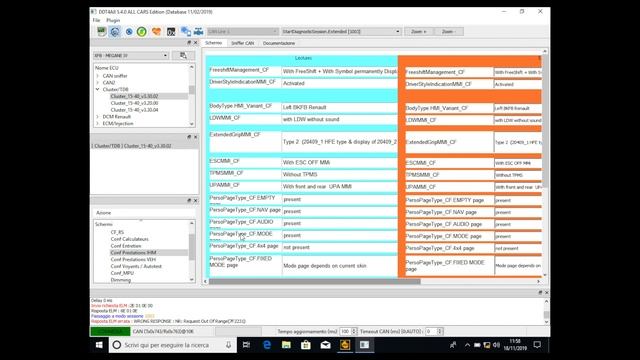Expand the ECM/Injection tree node
The width and height of the screenshot is (640, 360).
point(98,123)
